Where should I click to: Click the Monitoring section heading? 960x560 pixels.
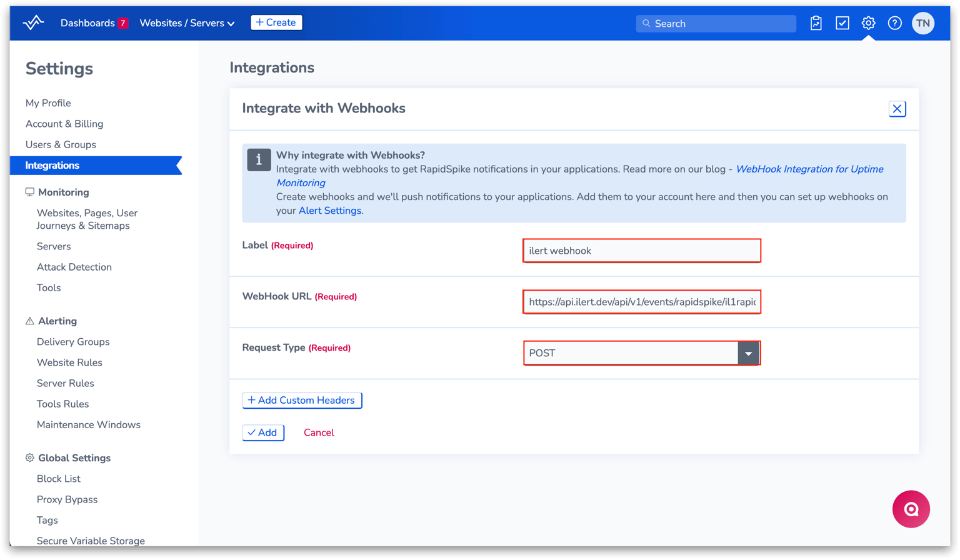click(x=64, y=192)
